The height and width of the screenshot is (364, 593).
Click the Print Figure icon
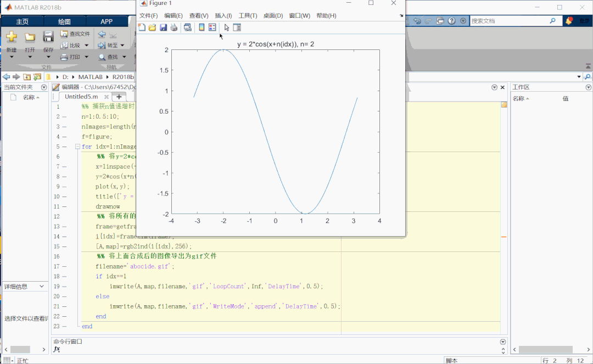click(x=174, y=27)
